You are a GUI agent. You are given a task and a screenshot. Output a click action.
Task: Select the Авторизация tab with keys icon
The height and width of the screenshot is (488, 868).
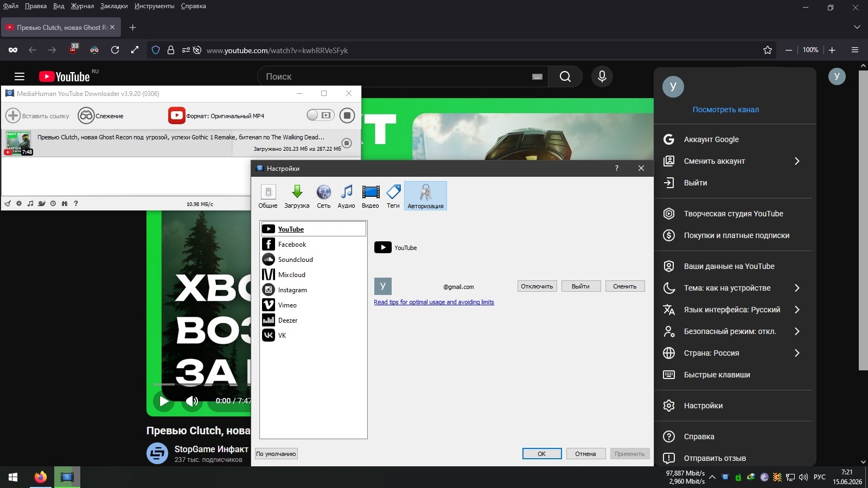pos(425,196)
